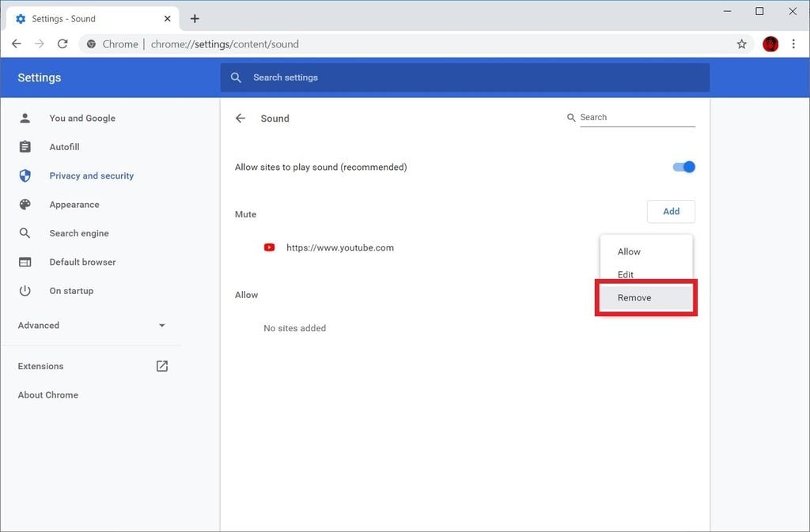Open You and Google settings

tap(82, 118)
